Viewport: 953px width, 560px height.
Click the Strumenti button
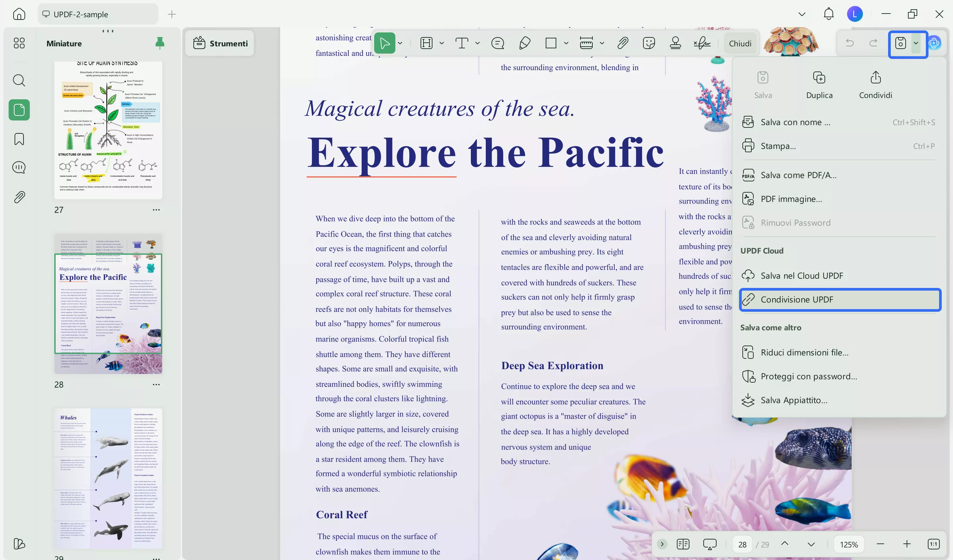[x=221, y=43]
